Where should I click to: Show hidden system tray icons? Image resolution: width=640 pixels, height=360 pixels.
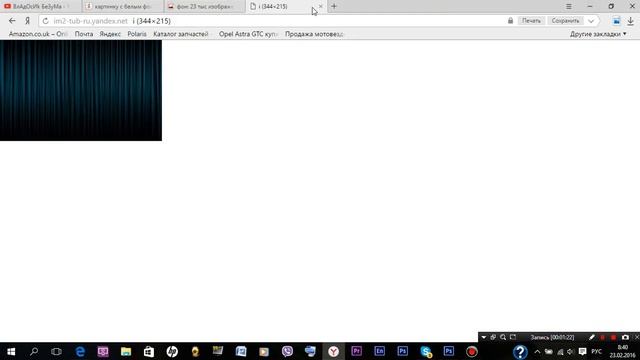pos(537,352)
